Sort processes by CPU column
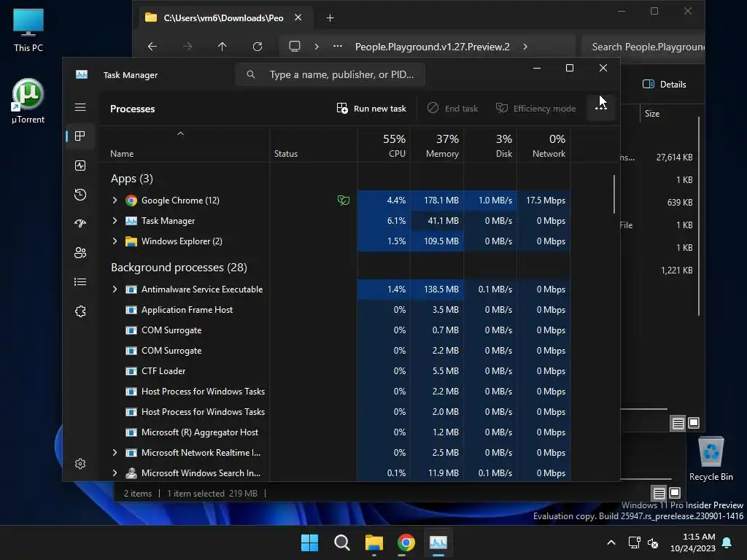 (x=384, y=146)
